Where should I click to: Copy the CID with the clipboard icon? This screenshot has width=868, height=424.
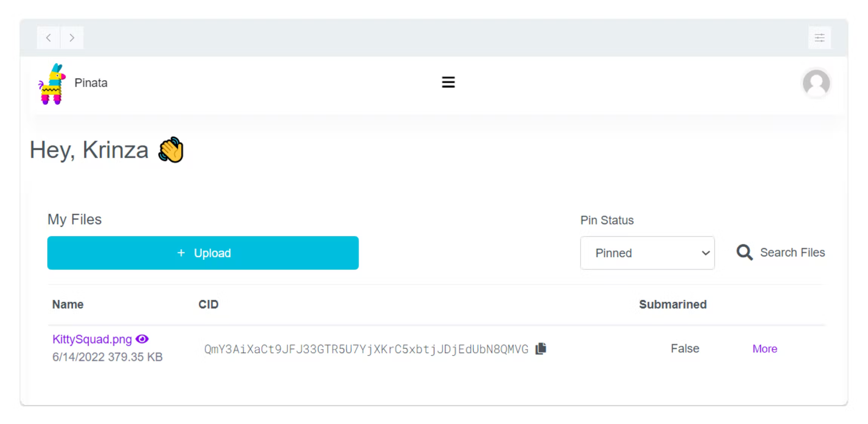pyautogui.click(x=541, y=348)
